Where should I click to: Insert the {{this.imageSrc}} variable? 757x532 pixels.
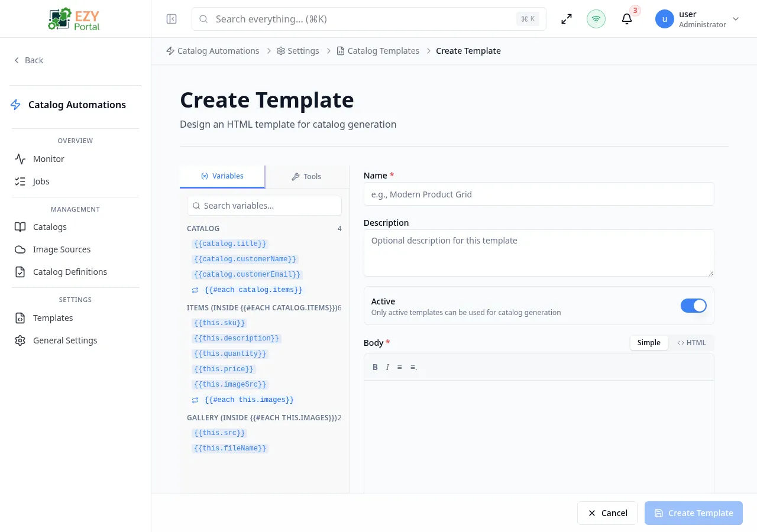[230, 384]
